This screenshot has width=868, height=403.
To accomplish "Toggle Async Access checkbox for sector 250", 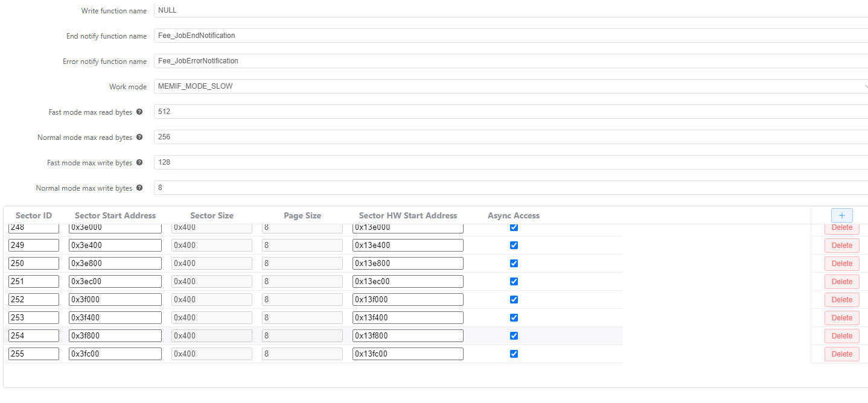I will point(514,264).
